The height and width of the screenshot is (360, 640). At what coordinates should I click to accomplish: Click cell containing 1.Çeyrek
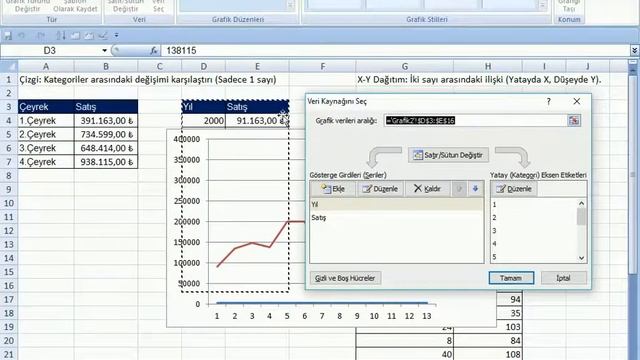click(46, 121)
